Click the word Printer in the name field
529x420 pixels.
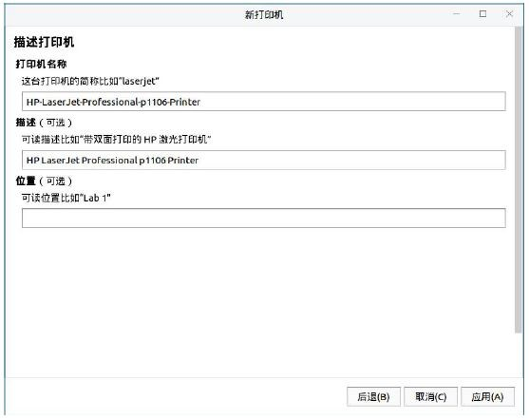click(x=184, y=102)
